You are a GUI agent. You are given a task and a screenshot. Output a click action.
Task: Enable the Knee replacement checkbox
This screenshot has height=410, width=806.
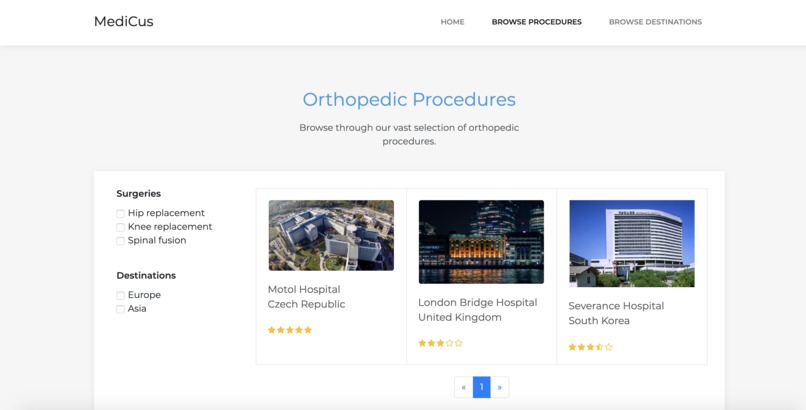point(120,227)
